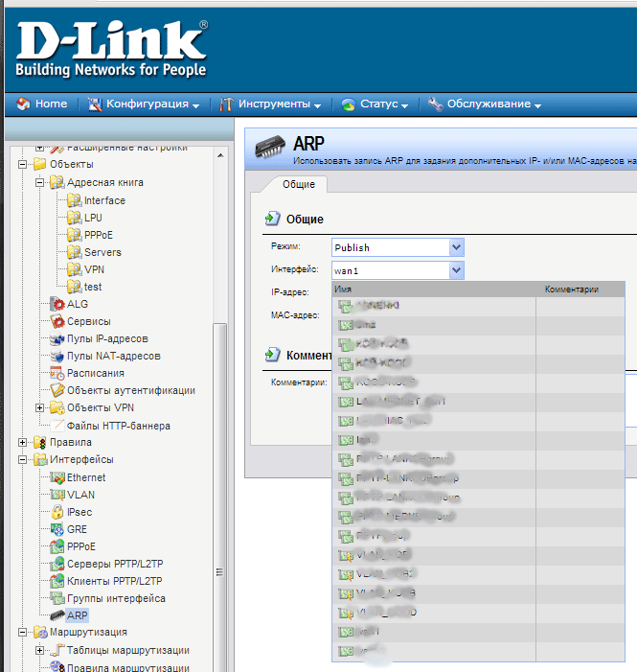The width and height of the screenshot is (637, 672).
Task: Collapse the Объекты tree node
Action: pos(23,164)
